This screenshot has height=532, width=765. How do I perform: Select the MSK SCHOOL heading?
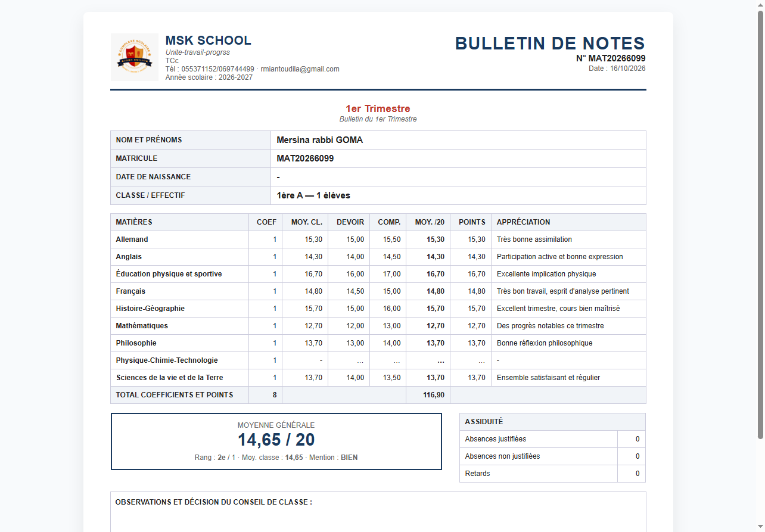[209, 41]
